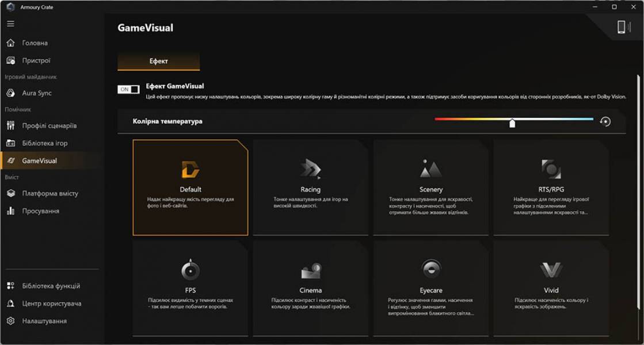This screenshot has height=345, width=644.
Task: Click the Cinema description 'Підсилює контраст і насиченість'
Action: point(311,304)
